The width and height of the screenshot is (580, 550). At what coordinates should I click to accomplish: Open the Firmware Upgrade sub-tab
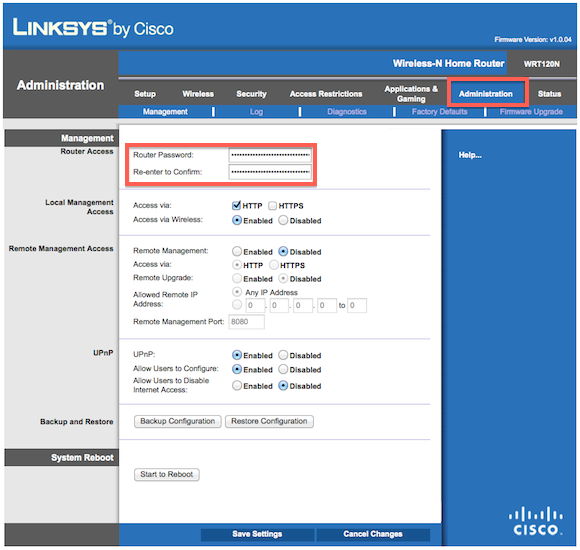[531, 112]
